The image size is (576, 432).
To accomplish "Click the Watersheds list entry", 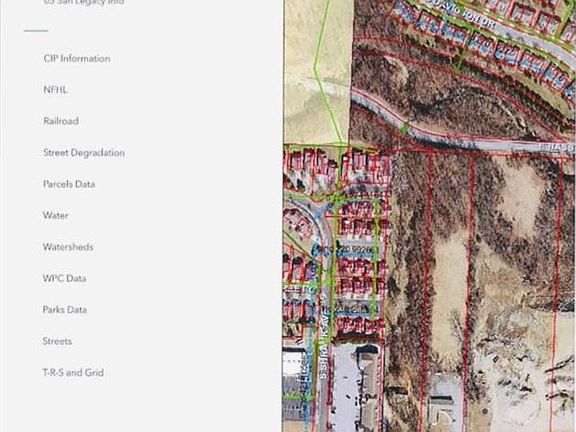I will (x=68, y=246).
